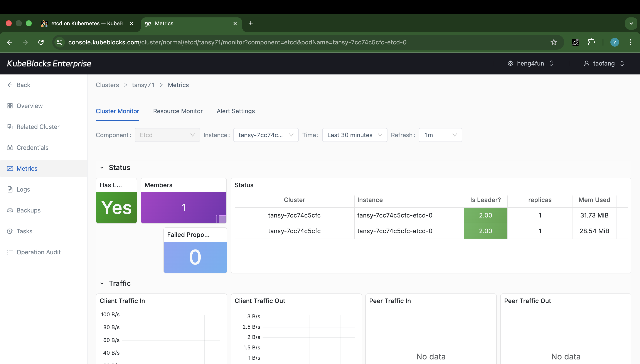Image resolution: width=640 pixels, height=364 pixels.
Task: Click tansy71 breadcrumb link
Action: [x=143, y=85]
